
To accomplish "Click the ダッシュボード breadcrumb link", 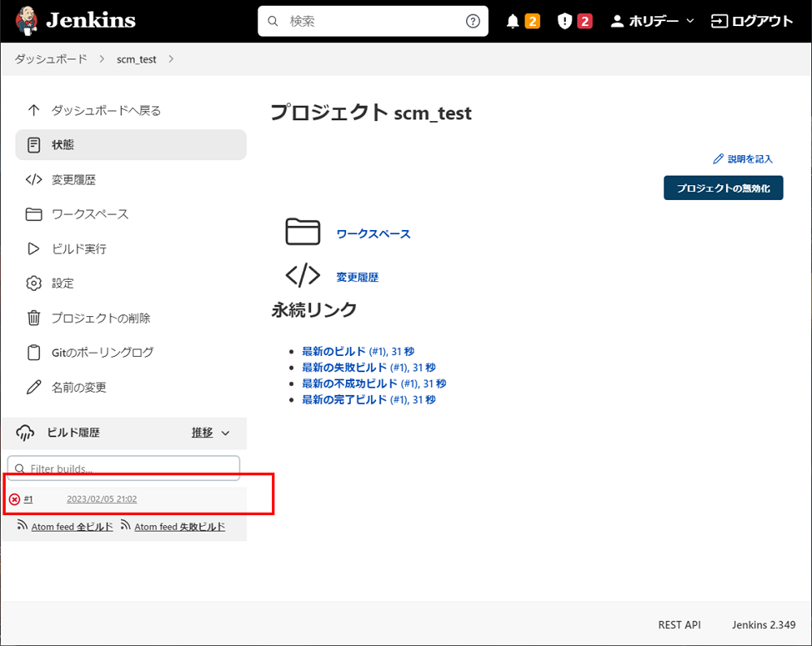I will pos(50,59).
